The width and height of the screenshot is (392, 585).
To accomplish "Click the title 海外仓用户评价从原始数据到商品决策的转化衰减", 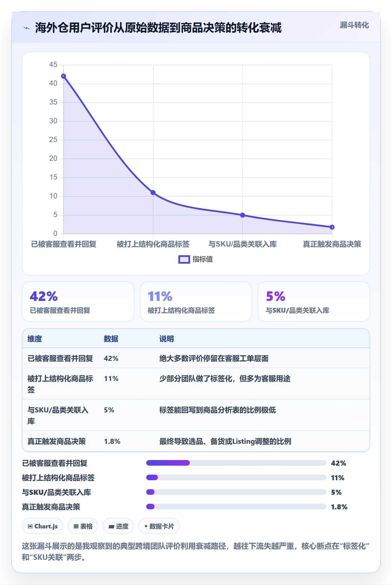I will tap(158, 28).
